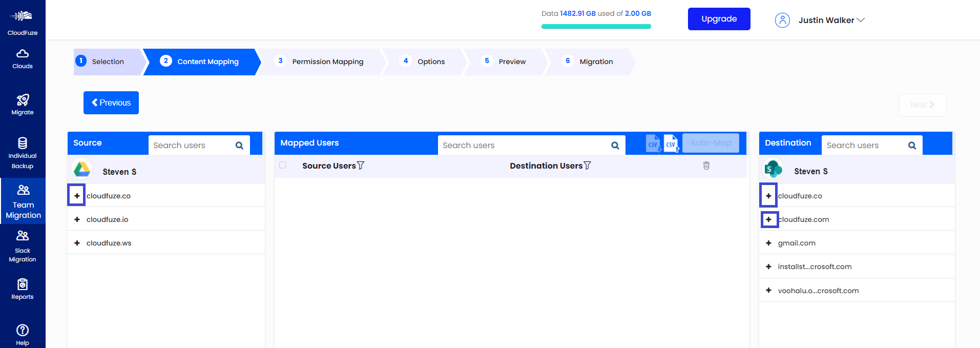The height and width of the screenshot is (348, 980).
Task: Go to Migration step
Action: (x=589, y=62)
